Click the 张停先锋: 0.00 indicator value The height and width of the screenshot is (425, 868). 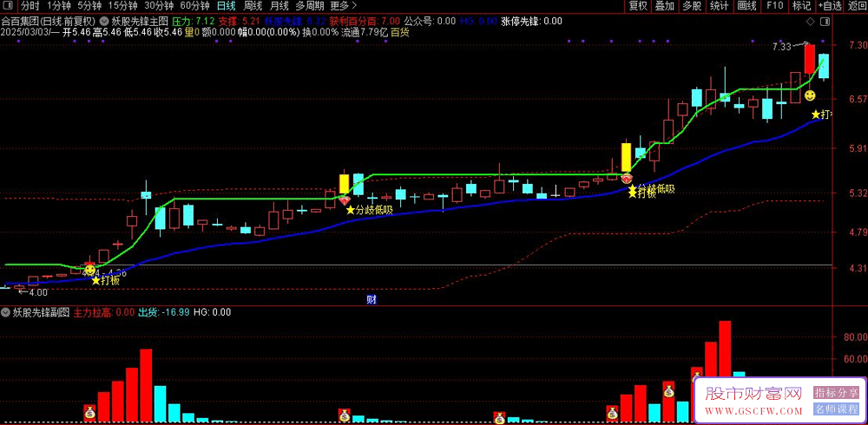coord(531,22)
